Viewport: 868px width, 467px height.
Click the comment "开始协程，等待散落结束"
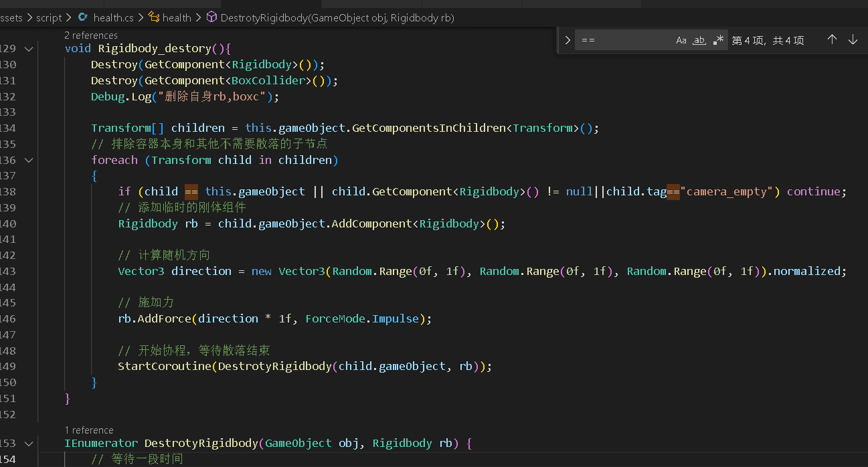coord(194,351)
